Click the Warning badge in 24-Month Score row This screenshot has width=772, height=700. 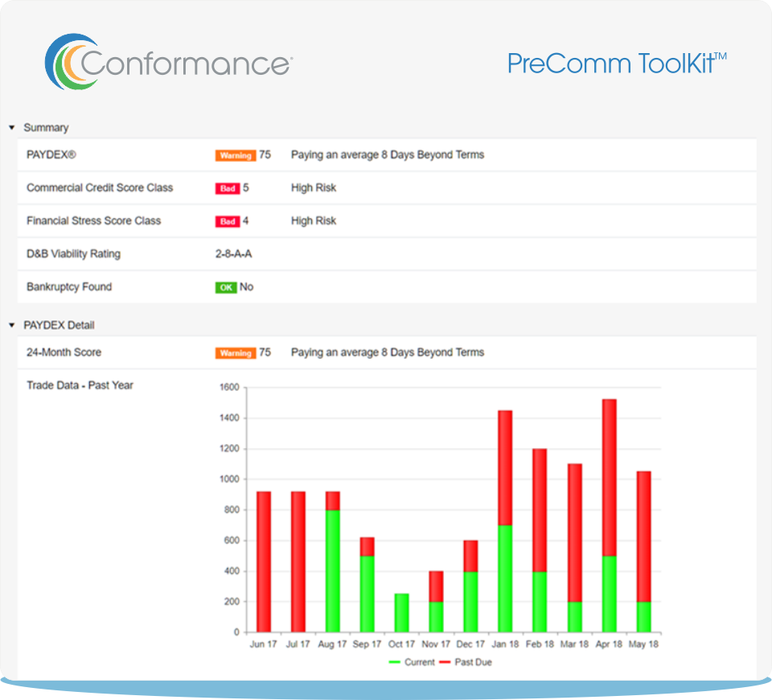pos(236,352)
